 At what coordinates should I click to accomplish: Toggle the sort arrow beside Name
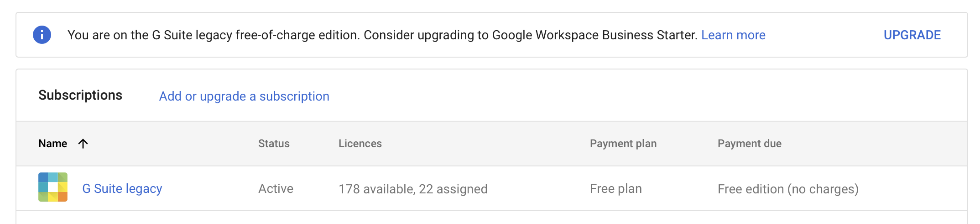(83, 144)
